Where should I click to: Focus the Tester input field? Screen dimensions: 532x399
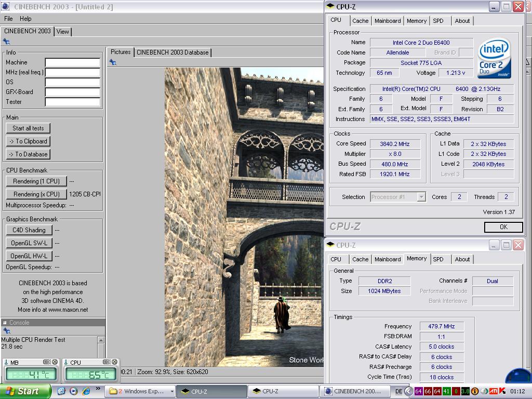(x=73, y=102)
